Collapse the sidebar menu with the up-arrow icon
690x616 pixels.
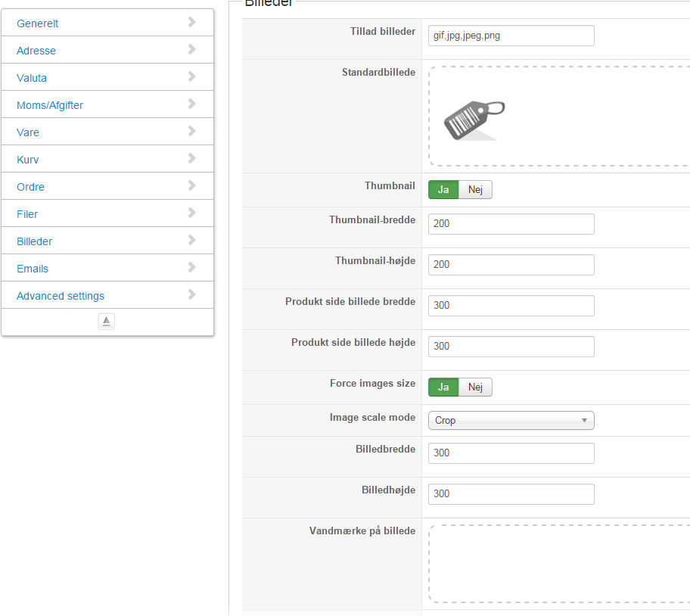click(x=107, y=322)
